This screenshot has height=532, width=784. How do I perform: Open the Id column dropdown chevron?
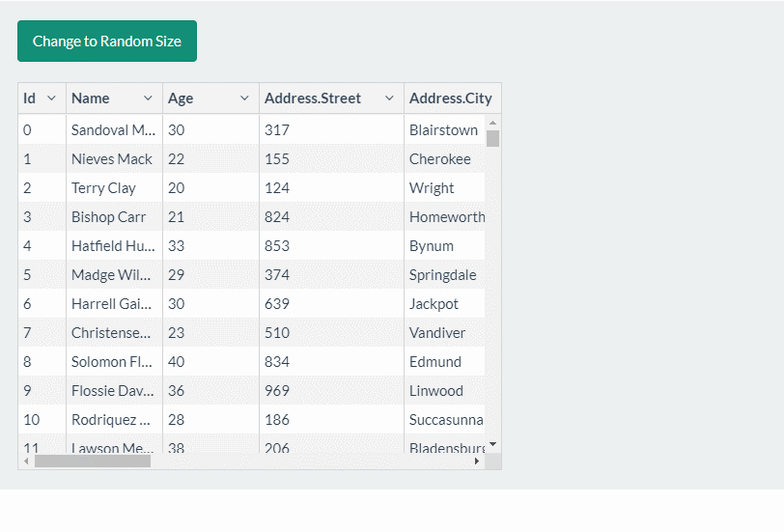coord(51,98)
